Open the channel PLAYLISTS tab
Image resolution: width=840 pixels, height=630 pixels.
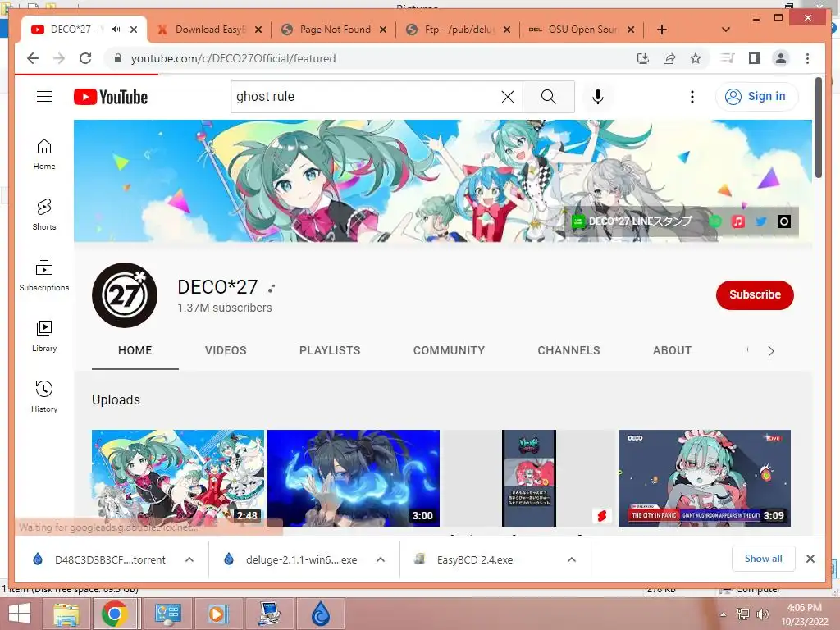coord(330,350)
